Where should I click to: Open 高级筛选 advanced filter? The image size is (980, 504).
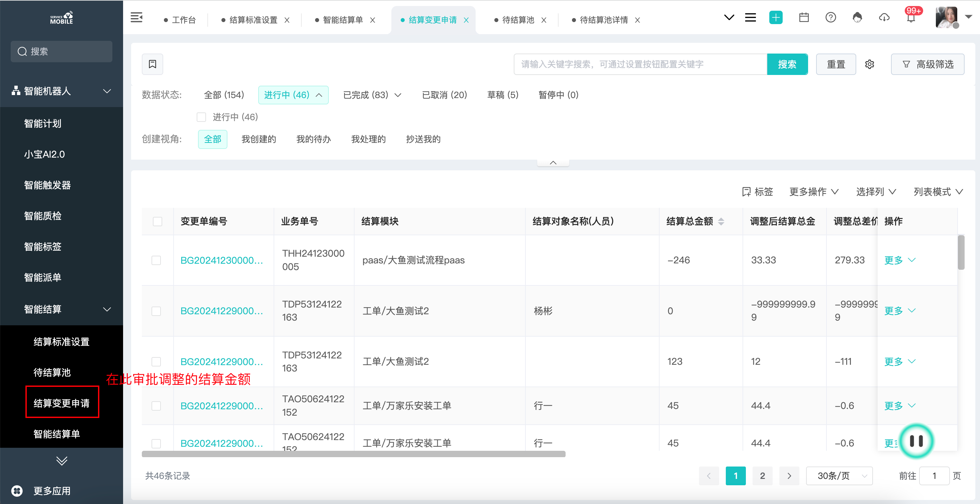pyautogui.click(x=927, y=64)
